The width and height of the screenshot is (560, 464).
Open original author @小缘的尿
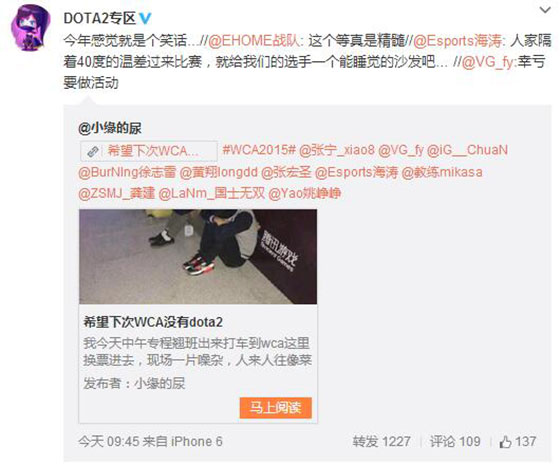(x=110, y=128)
